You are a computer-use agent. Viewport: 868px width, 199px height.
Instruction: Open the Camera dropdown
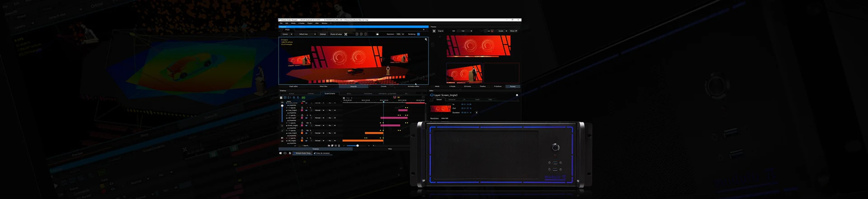[x=287, y=34]
